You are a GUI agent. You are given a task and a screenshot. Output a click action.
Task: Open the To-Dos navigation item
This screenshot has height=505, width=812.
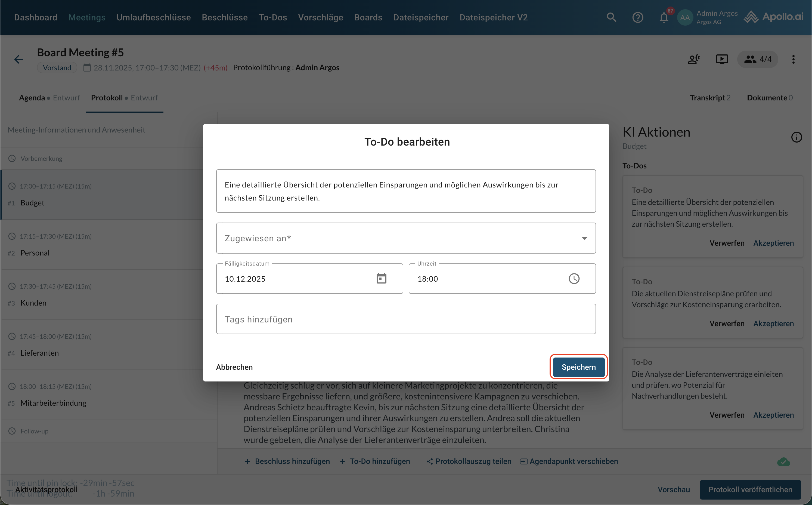click(x=273, y=17)
